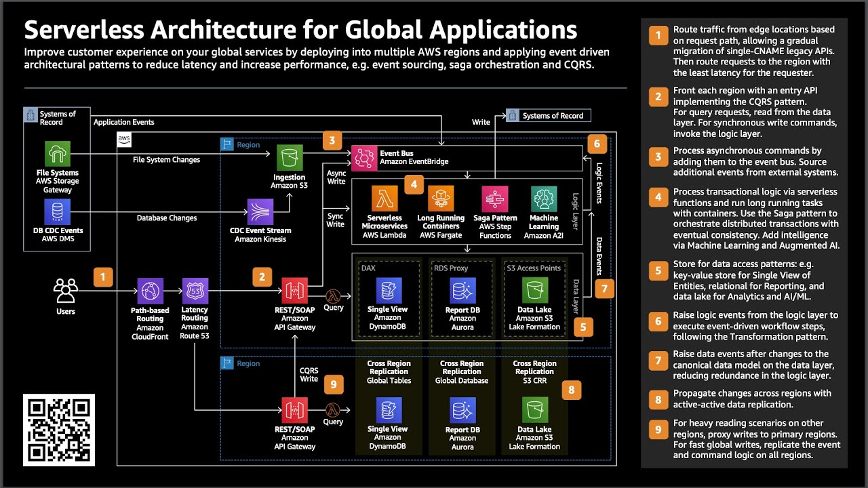Viewport: 868px width, 488px height.
Task: Click the 'Database Changes' label
Action: [167, 218]
